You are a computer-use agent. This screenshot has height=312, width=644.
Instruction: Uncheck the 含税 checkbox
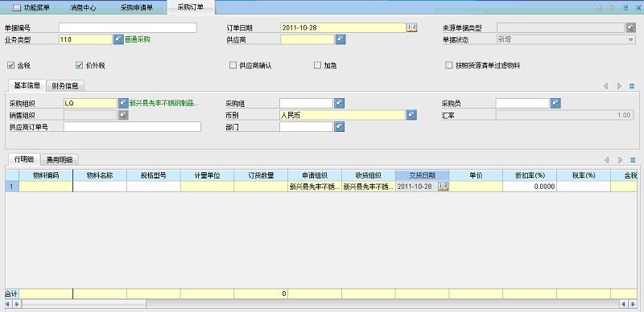coord(10,65)
